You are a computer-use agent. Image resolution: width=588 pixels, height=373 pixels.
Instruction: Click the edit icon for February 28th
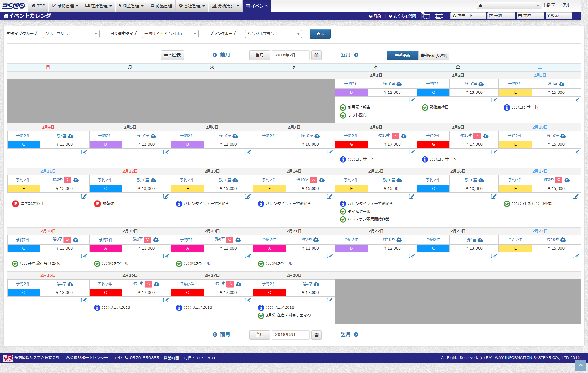point(330,300)
